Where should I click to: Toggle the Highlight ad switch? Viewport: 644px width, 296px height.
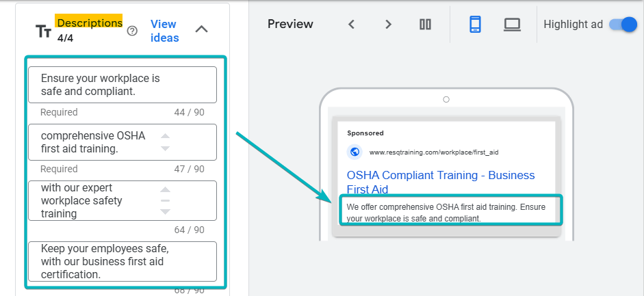(x=623, y=25)
